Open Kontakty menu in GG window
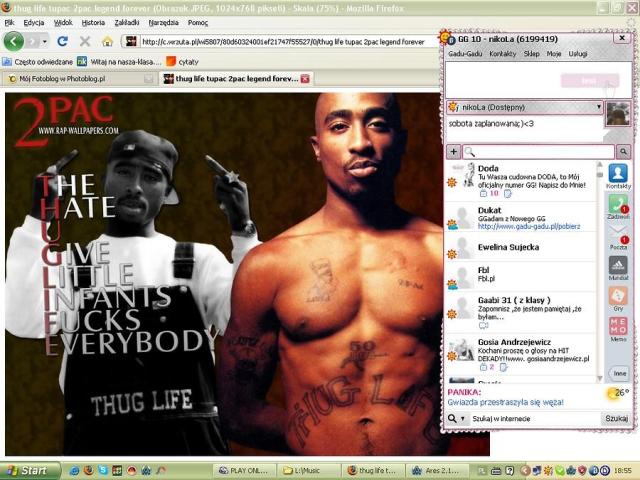The width and height of the screenshot is (640, 480). coord(502,54)
